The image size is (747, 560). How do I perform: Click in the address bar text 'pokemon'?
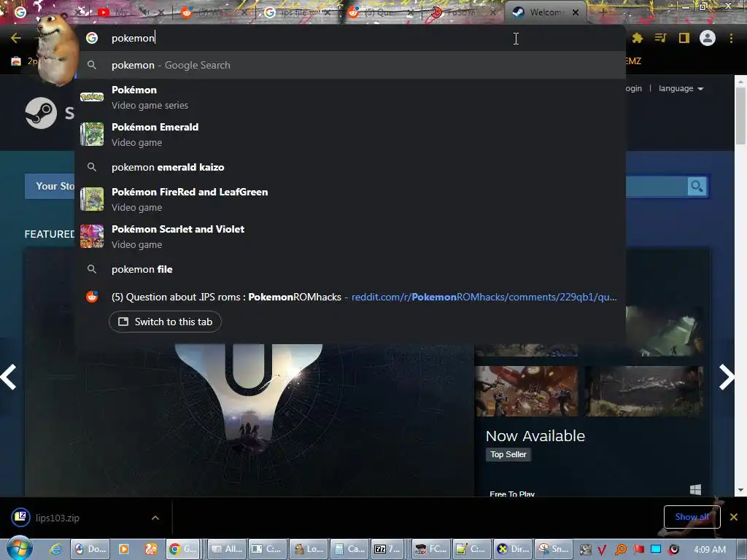[133, 38]
